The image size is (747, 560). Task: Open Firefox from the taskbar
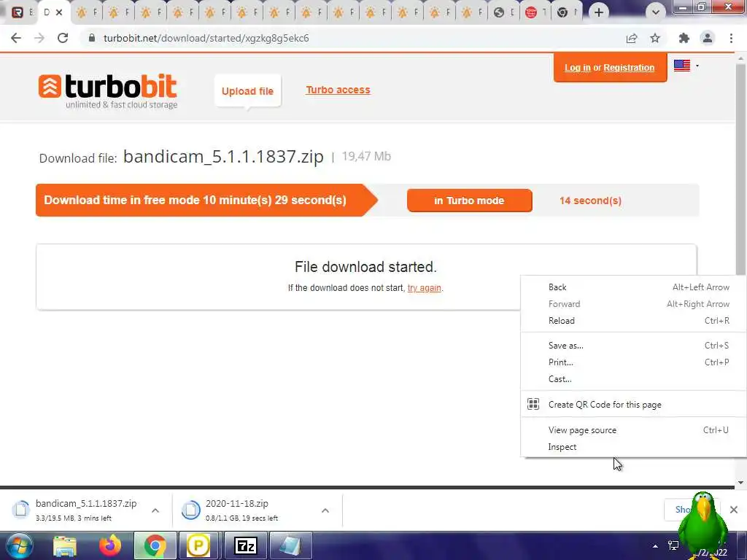(x=110, y=545)
